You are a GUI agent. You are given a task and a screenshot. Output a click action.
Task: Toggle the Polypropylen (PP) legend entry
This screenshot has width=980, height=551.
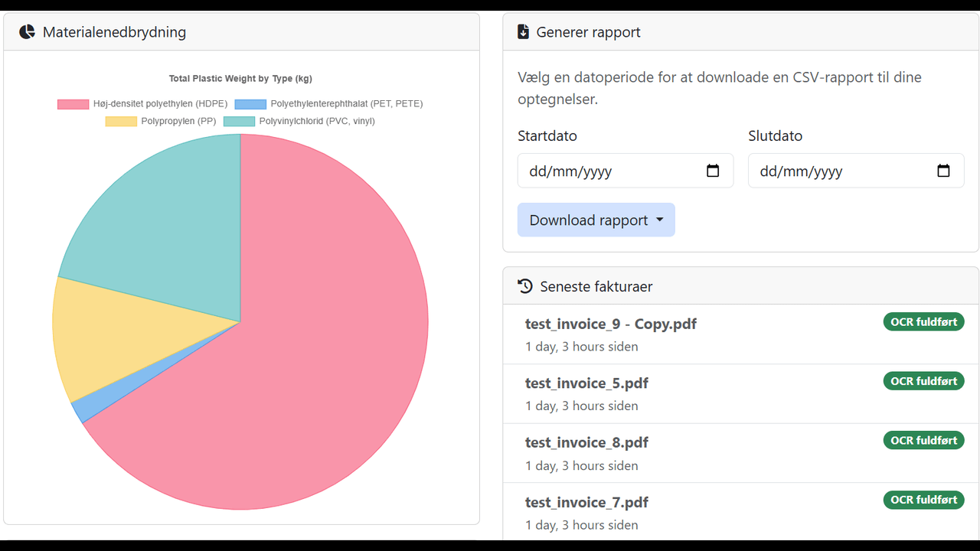point(161,121)
